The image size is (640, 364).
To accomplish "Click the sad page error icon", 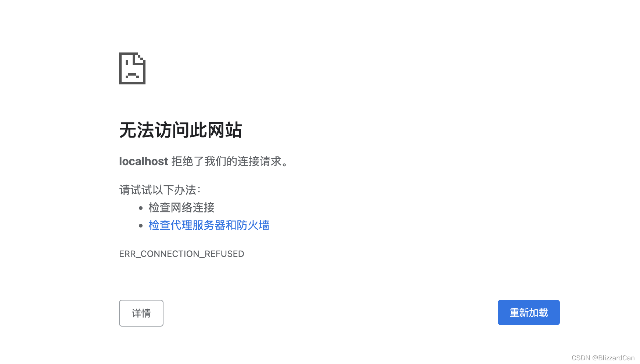I will [132, 68].
